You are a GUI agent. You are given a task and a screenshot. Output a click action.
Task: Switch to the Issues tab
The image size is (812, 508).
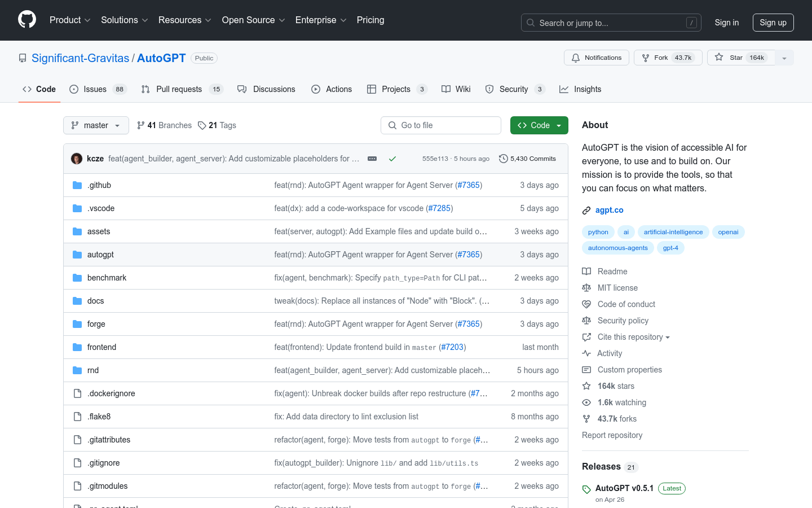98,89
